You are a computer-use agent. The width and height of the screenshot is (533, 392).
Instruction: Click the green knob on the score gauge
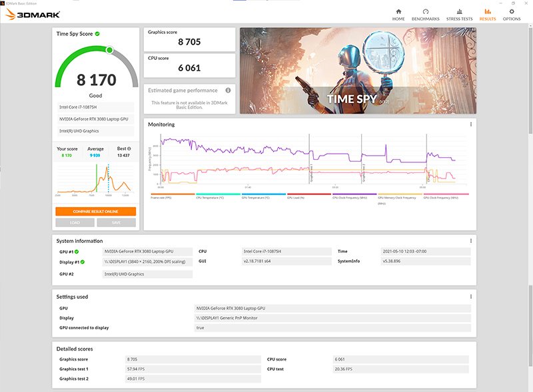109,51
